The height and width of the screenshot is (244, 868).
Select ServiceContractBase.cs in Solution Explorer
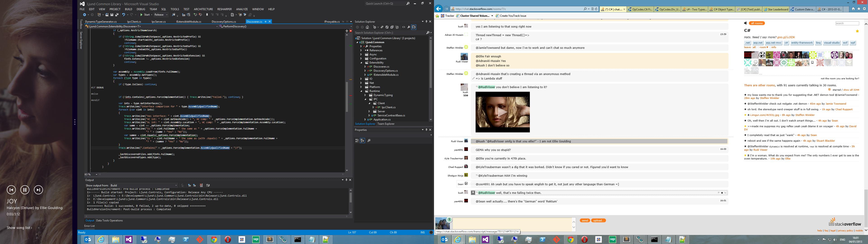[391, 115]
